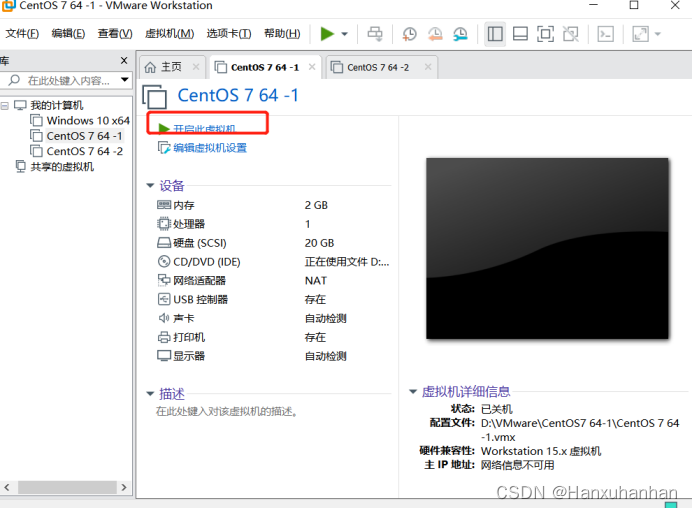Collapse the 设备 section
This screenshot has height=509, width=692.
[150, 185]
